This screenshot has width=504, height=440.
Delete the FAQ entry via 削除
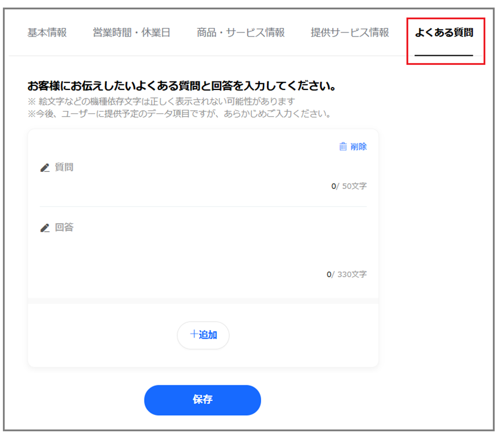[x=353, y=147]
